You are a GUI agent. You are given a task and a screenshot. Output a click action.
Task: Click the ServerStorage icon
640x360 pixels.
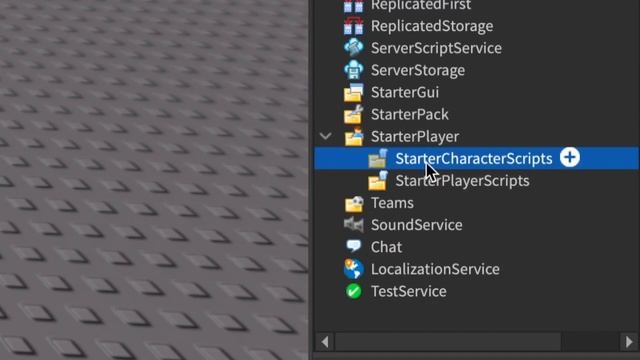coord(353,70)
